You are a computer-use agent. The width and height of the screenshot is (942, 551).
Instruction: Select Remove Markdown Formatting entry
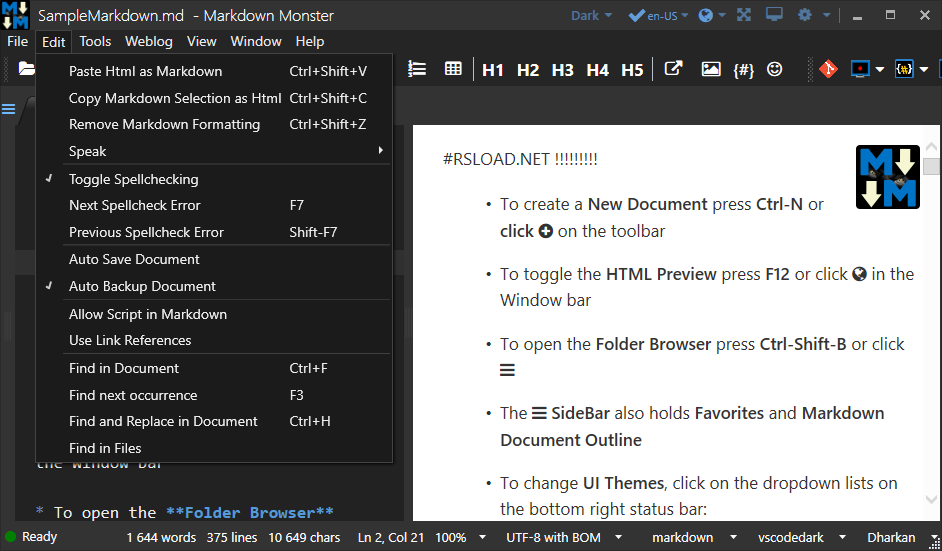[164, 124]
